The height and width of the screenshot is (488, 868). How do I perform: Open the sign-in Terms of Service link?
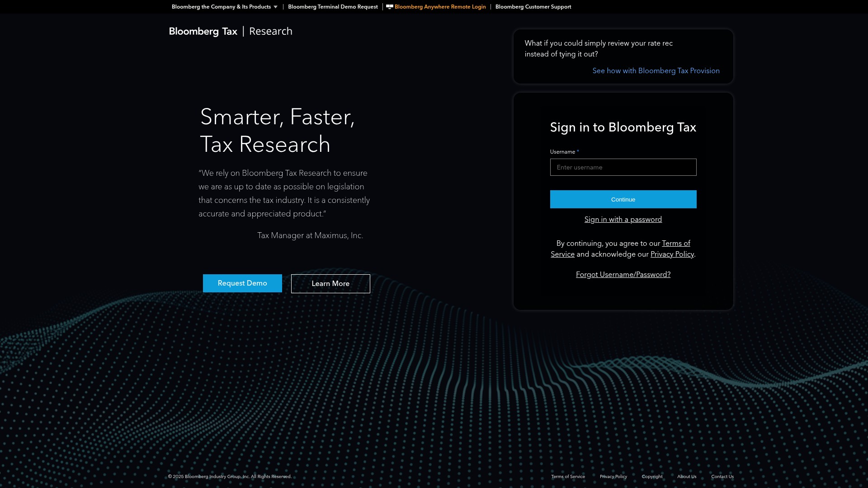pyautogui.click(x=676, y=244)
